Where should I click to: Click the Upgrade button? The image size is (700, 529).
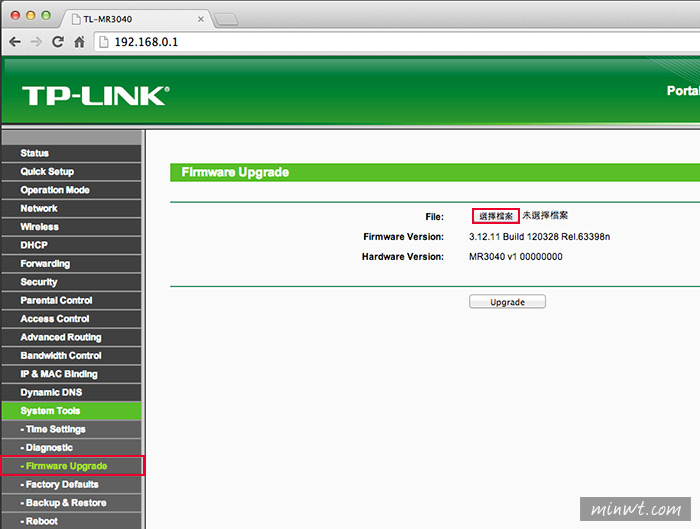tap(507, 302)
